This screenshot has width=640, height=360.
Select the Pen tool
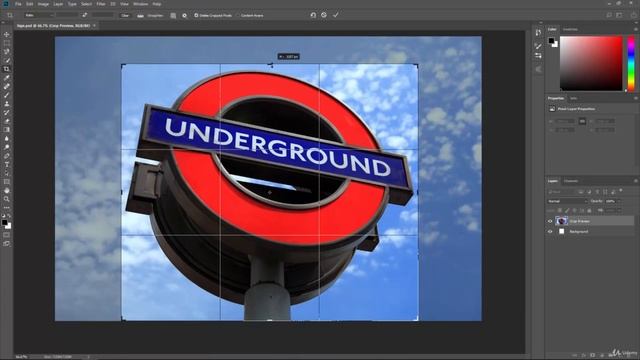click(x=7, y=156)
